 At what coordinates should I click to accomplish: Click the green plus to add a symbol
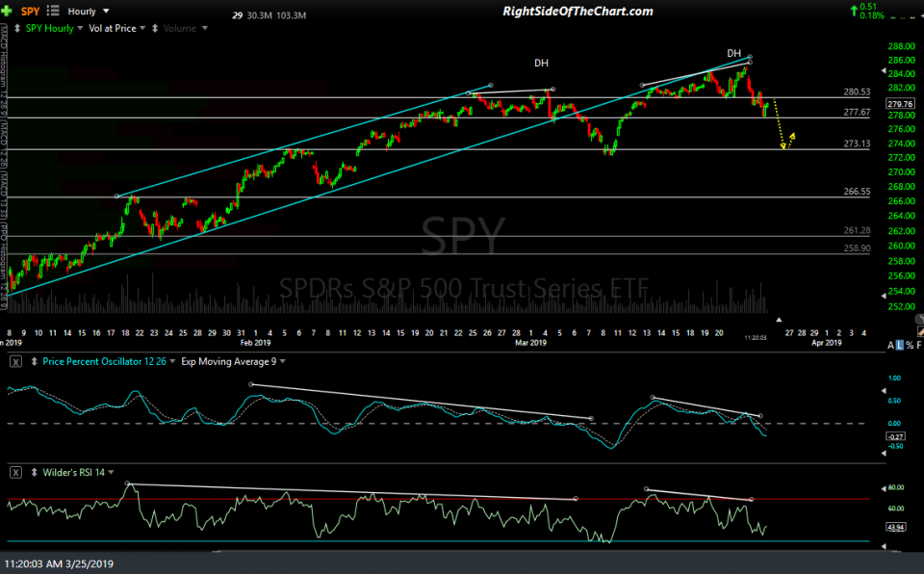click(x=7, y=11)
